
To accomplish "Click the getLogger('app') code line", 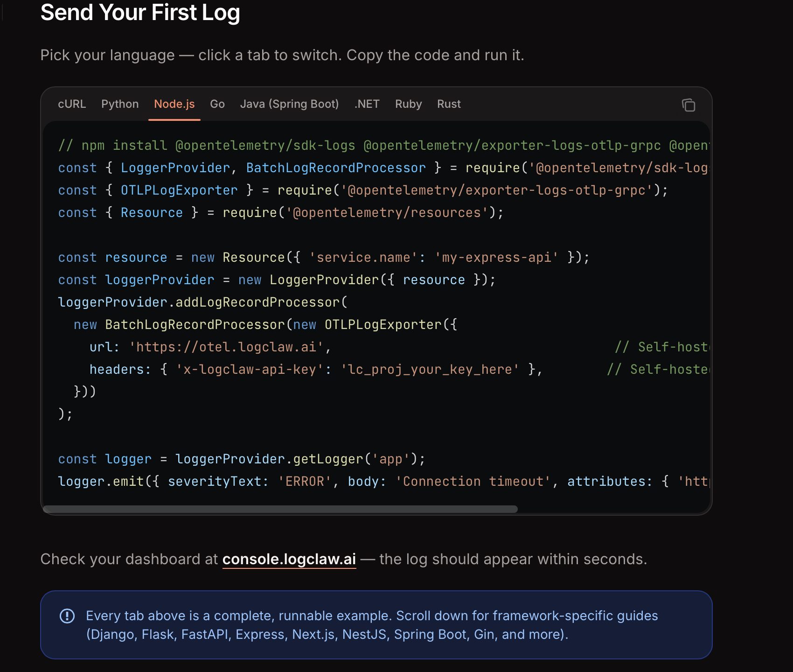I will point(242,459).
